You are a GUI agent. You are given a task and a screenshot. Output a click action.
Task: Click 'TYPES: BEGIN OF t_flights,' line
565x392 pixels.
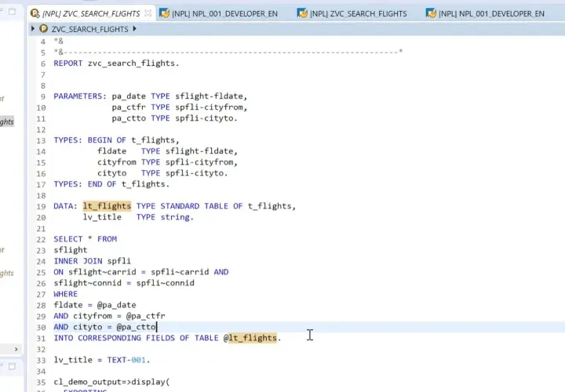[116, 140]
